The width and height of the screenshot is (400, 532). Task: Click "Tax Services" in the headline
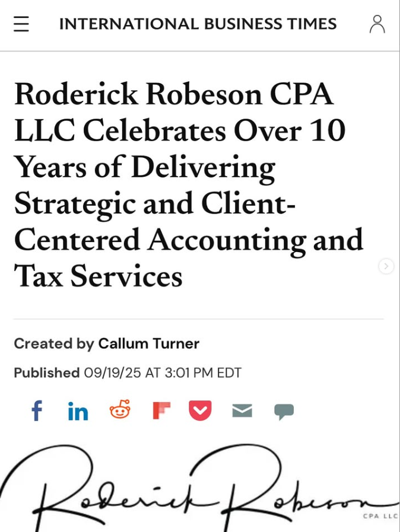98,276
